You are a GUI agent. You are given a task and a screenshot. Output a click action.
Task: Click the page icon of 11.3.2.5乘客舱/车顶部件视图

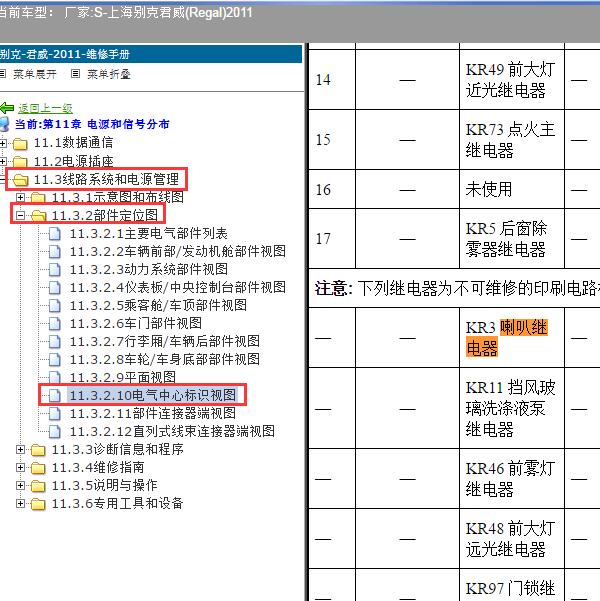(55, 305)
